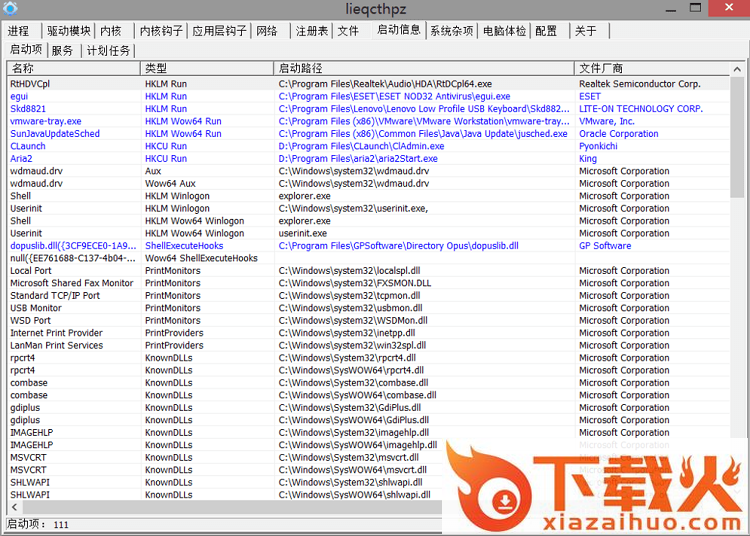Click the dopuslib.dll ShellExecuteHooks entry
The image size is (750, 536).
368,246
